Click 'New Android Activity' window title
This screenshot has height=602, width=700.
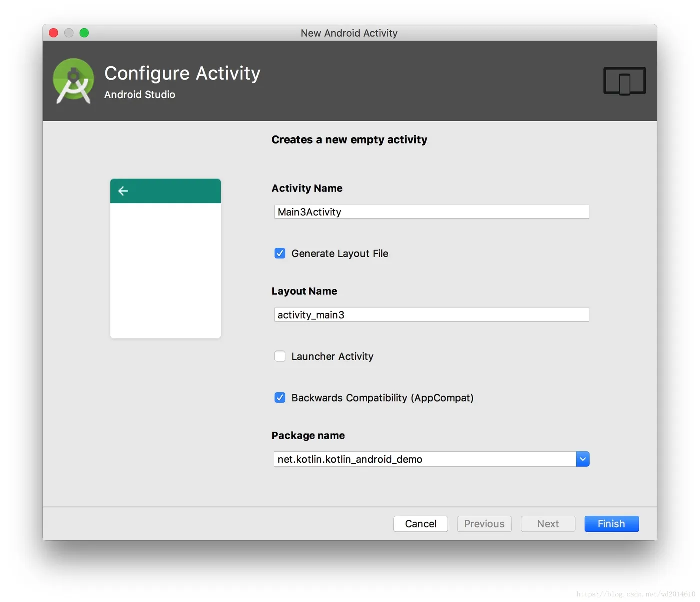(x=349, y=33)
